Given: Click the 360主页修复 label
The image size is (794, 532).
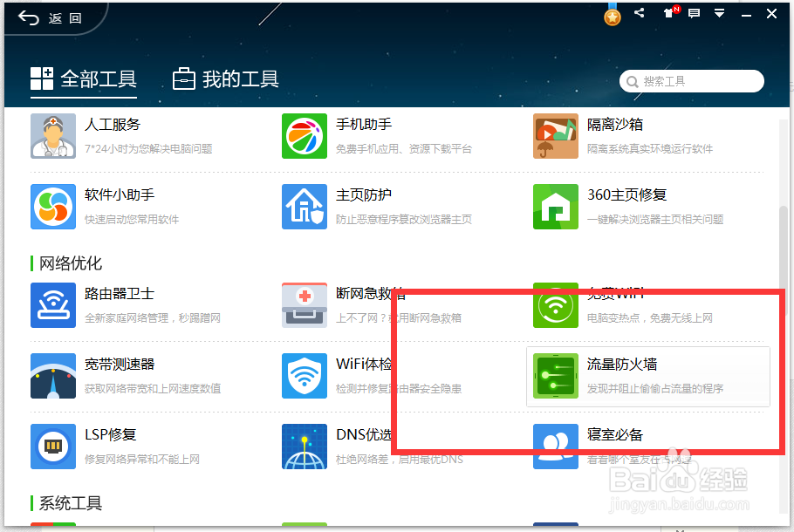Looking at the screenshot, I should (626, 194).
